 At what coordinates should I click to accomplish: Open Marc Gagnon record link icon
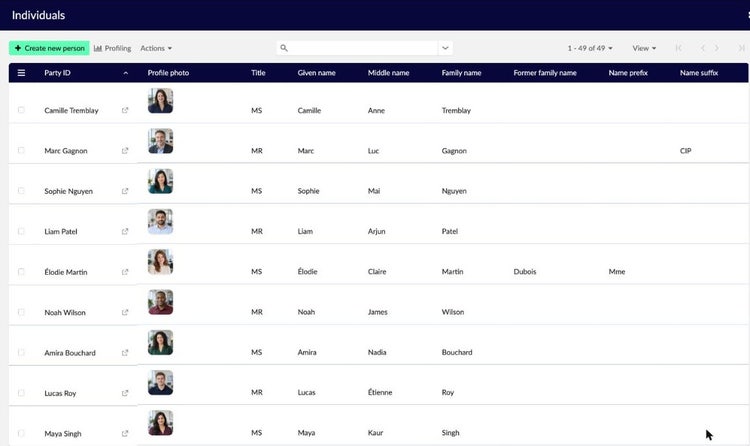tap(125, 150)
